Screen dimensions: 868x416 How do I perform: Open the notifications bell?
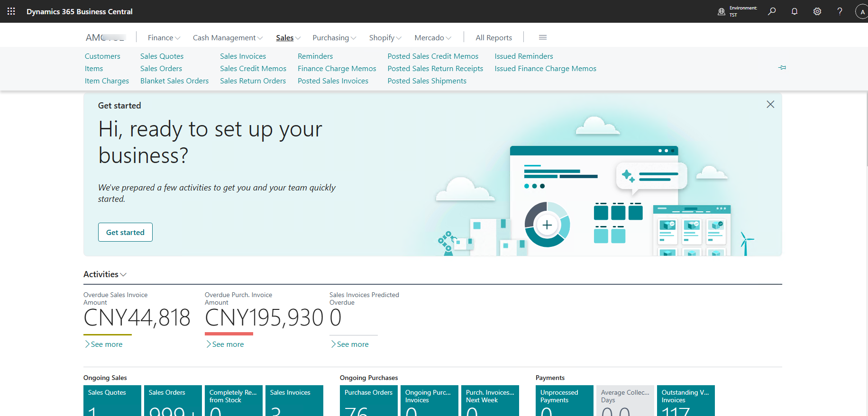click(795, 11)
